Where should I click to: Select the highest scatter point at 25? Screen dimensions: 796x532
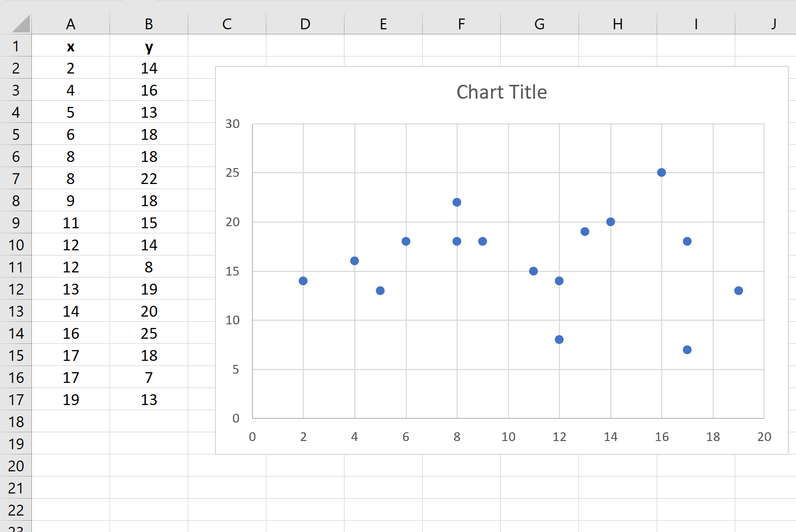[x=661, y=172]
